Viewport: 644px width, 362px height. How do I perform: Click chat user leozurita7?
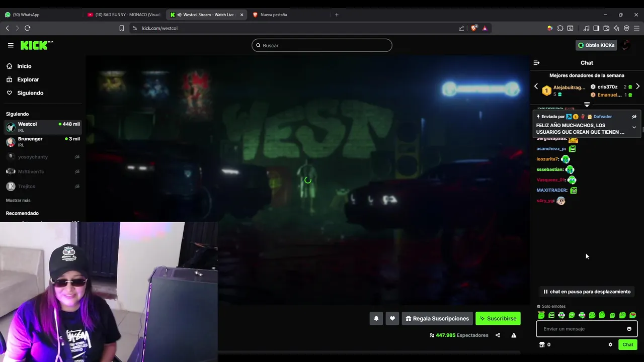(x=547, y=159)
